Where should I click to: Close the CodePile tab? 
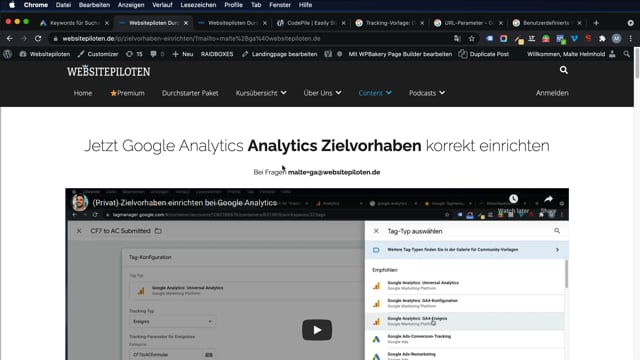click(x=343, y=23)
